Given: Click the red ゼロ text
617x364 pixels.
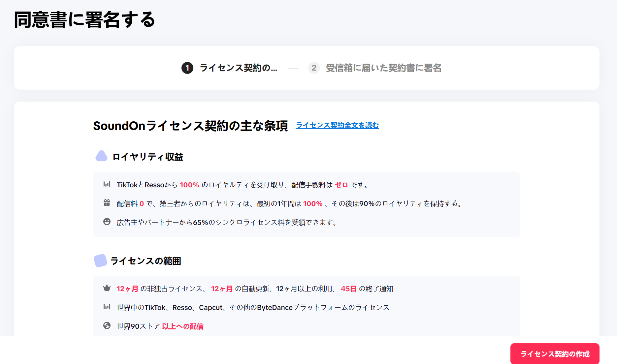Looking at the screenshot, I should point(341,185).
